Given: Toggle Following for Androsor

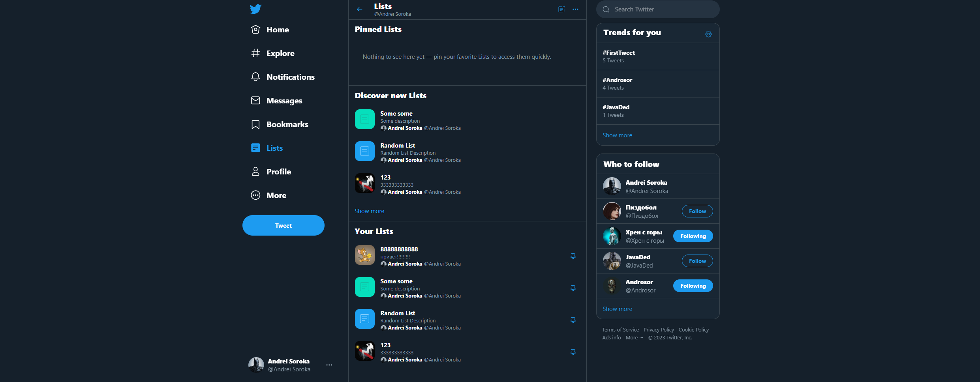Looking at the screenshot, I should tap(693, 286).
